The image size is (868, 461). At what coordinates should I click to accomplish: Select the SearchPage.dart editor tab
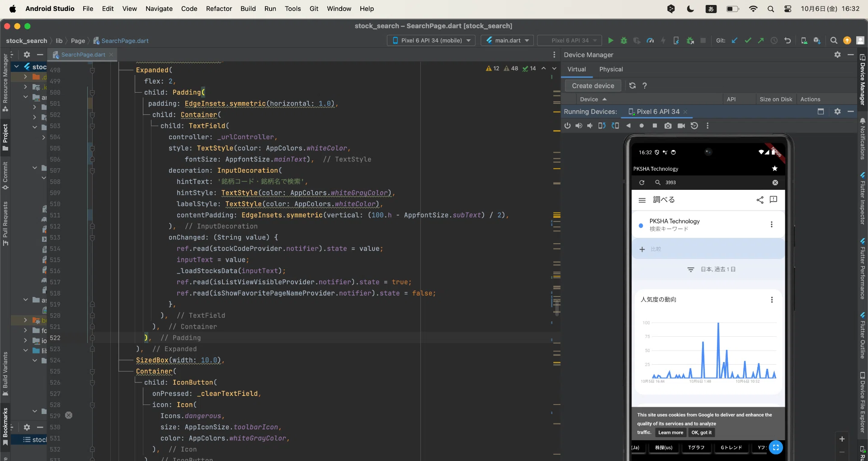point(83,55)
